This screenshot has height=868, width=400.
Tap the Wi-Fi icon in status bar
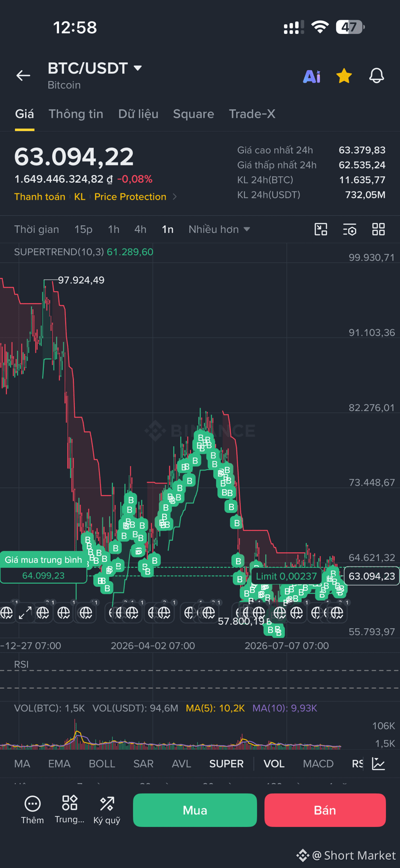(320, 27)
